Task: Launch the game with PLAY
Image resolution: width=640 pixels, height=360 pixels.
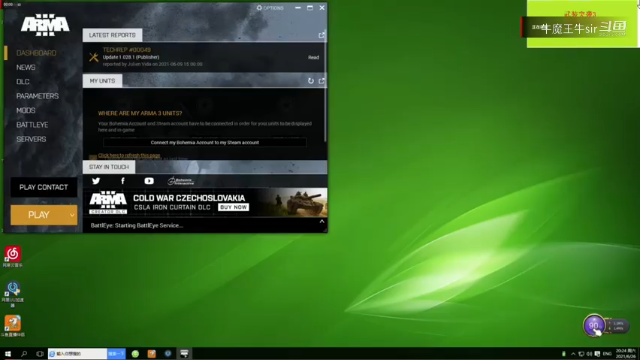Action: pyautogui.click(x=39, y=215)
